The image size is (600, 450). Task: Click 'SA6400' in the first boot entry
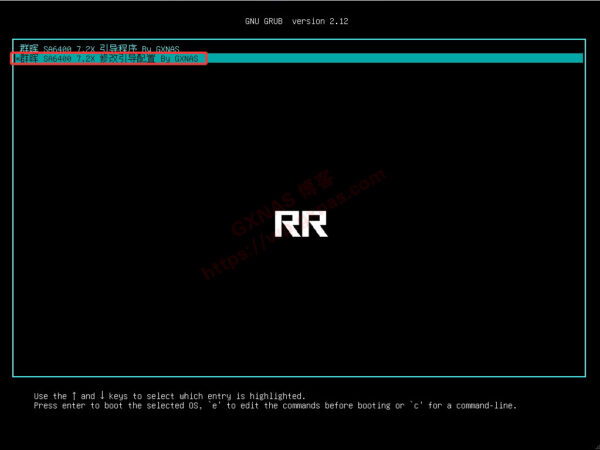(57, 49)
